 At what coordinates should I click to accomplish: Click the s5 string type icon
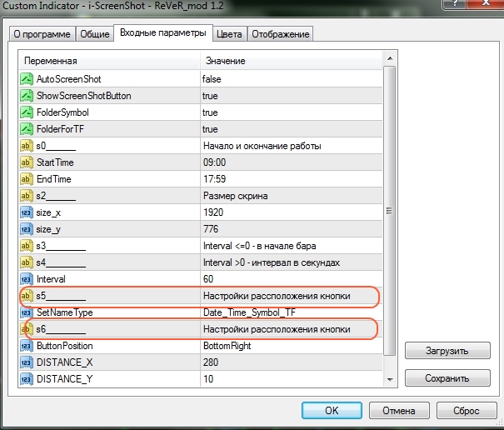tap(27, 296)
